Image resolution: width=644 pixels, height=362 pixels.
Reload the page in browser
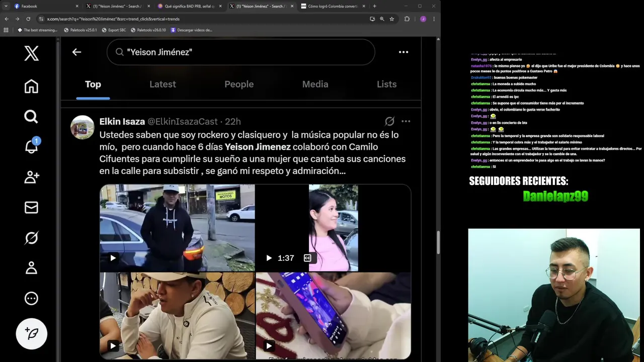pos(28,19)
